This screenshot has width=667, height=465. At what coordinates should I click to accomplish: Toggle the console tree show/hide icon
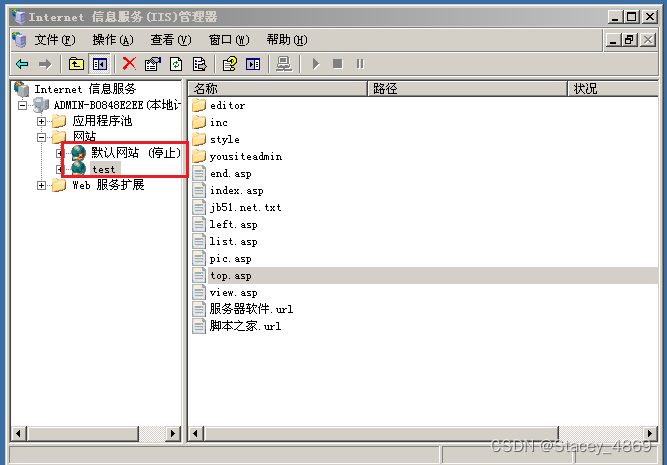point(100,64)
